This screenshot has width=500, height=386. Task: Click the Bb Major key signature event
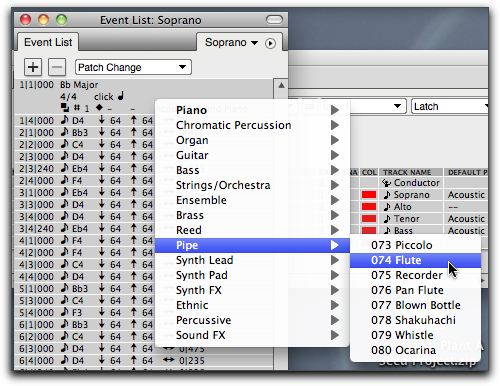pyautogui.click(x=79, y=85)
